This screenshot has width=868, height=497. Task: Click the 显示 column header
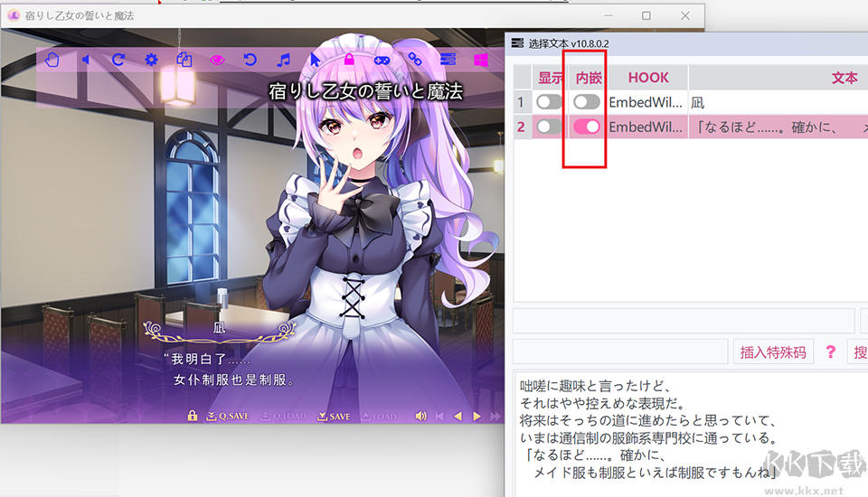click(x=550, y=78)
